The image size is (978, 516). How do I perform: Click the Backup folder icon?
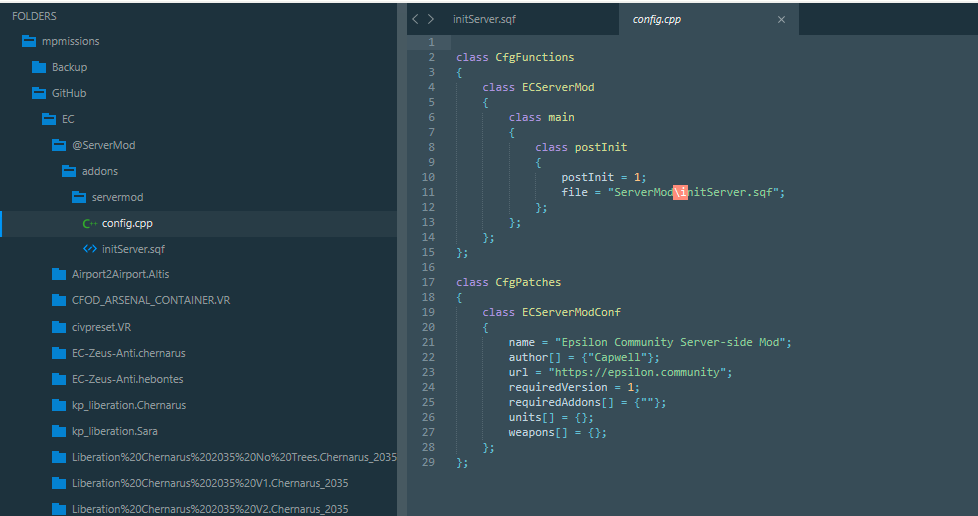(x=39, y=67)
